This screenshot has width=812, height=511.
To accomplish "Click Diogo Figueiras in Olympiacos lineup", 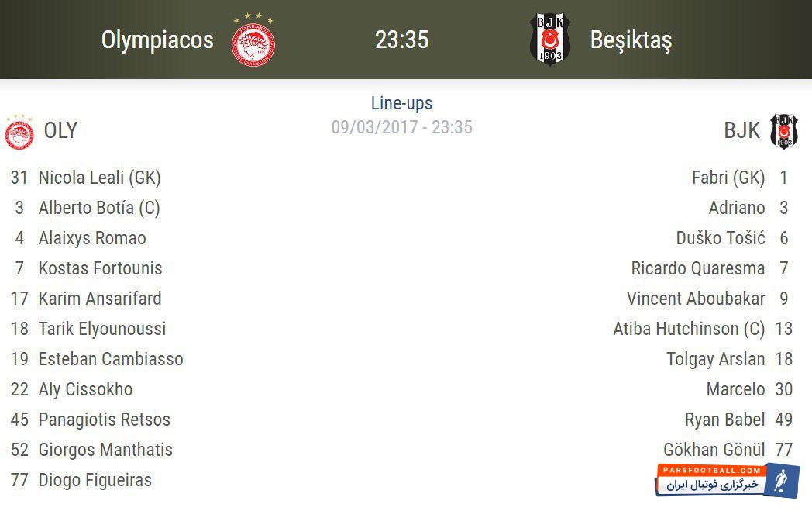I will tap(95, 480).
